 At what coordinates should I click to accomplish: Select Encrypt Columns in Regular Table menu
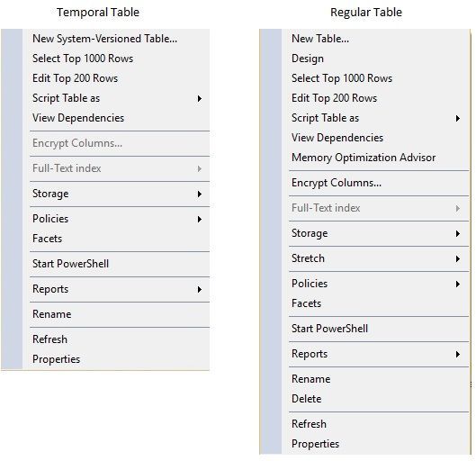pos(375,183)
